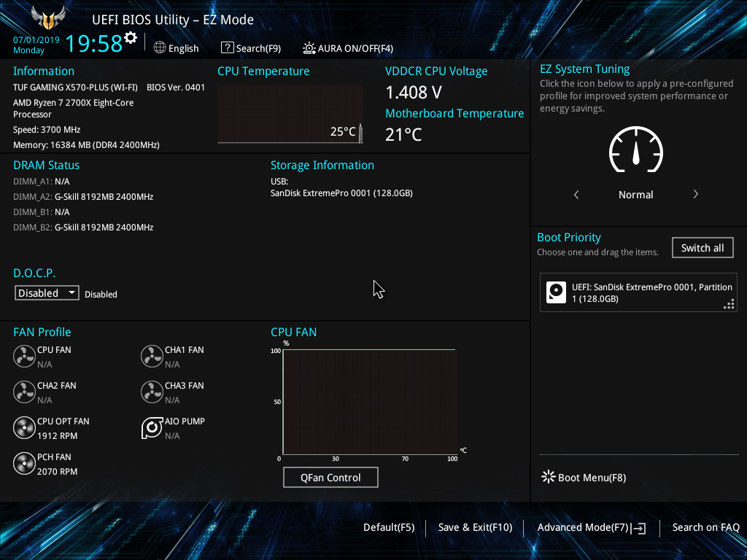747x560 pixels.
Task: Click the CPU OPT FAN 1912 RPM reading
Action: (57, 436)
